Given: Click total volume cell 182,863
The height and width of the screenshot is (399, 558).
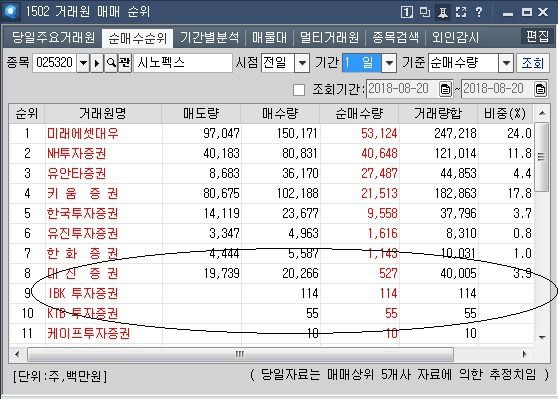Looking at the screenshot, I should [x=455, y=193].
